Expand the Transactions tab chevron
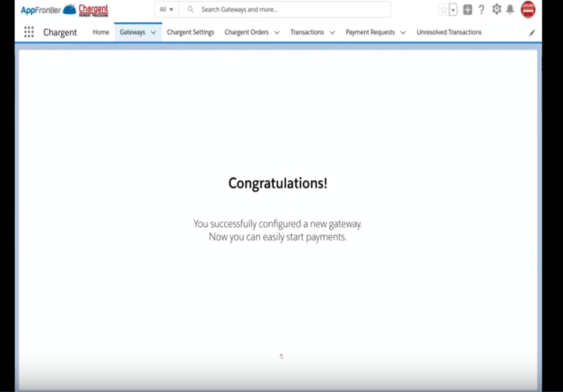 click(333, 33)
